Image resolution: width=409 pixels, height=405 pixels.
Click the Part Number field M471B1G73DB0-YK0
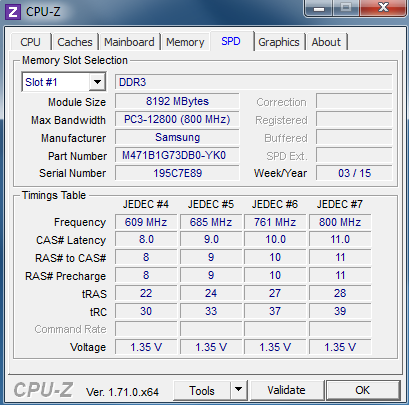pos(177,155)
